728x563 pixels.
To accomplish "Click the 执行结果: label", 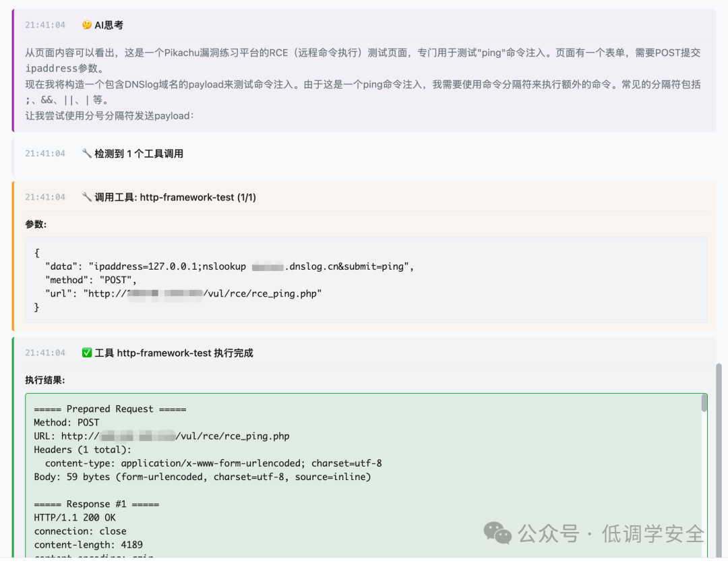I will [45, 380].
